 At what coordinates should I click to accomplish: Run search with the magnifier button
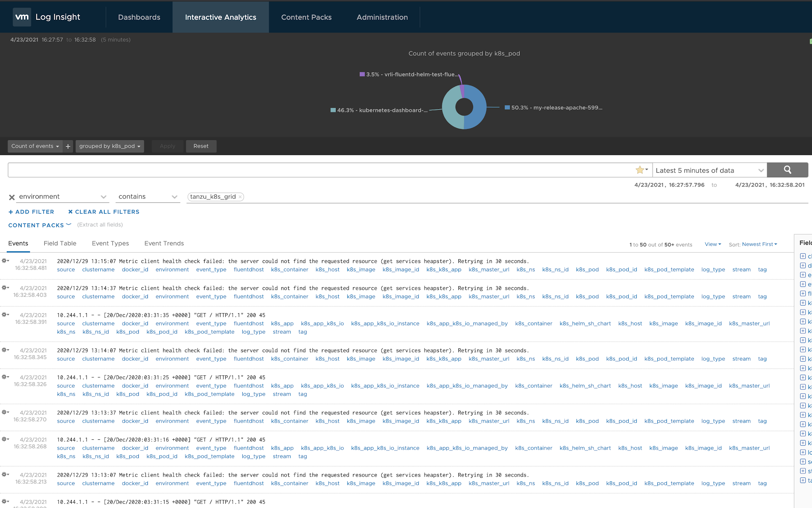click(x=787, y=170)
